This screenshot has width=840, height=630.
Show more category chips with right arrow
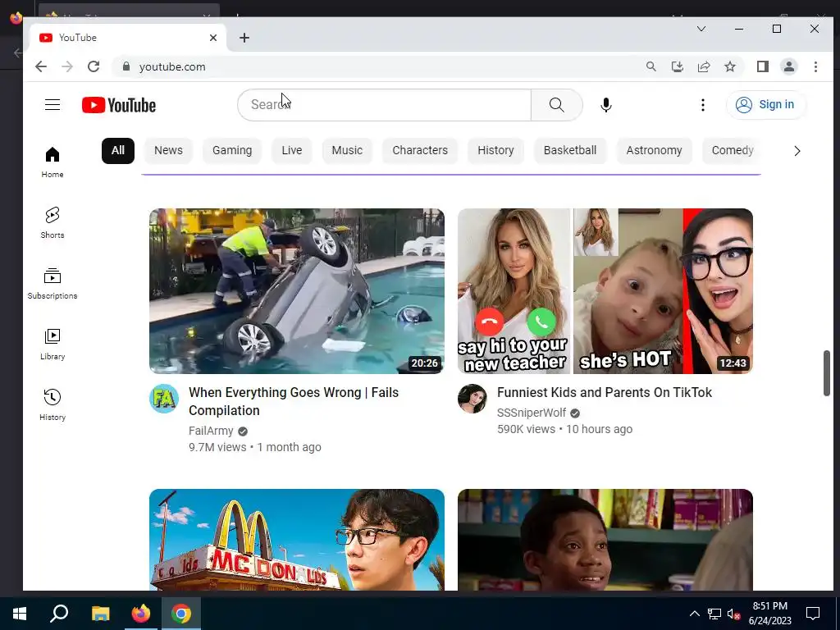pyautogui.click(x=797, y=151)
